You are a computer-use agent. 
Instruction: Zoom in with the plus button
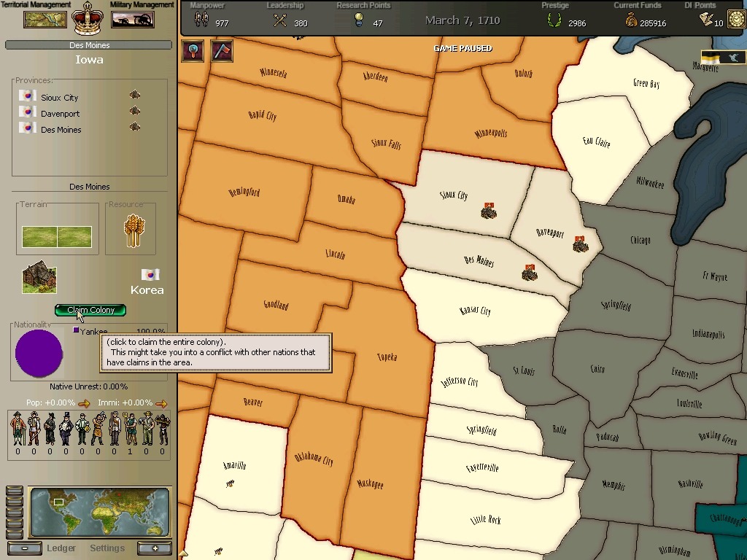155,548
